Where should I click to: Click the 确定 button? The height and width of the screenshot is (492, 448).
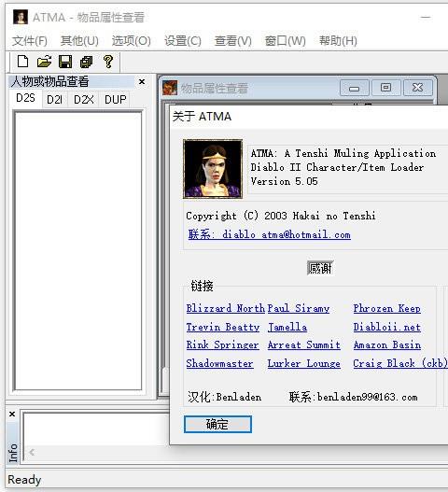[x=217, y=424]
